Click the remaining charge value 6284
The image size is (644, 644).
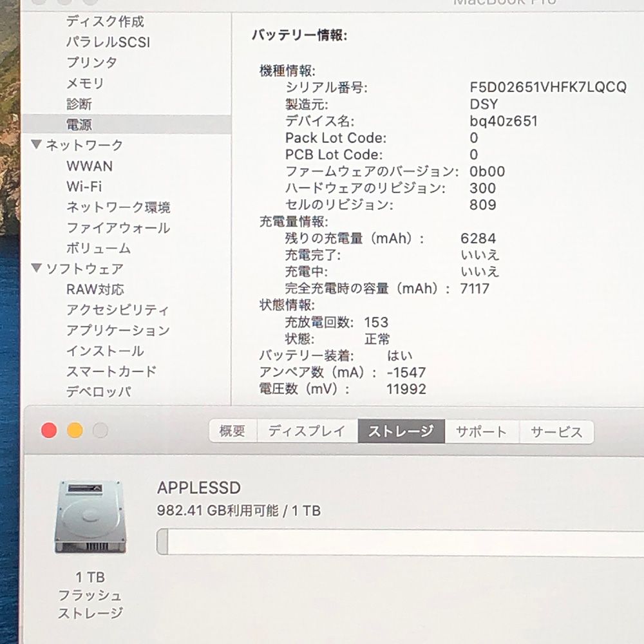coord(478,238)
